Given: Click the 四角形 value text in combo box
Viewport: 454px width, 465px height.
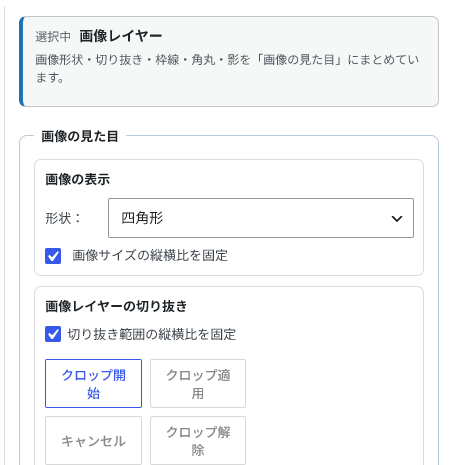Looking at the screenshot, I should [142, 218].
